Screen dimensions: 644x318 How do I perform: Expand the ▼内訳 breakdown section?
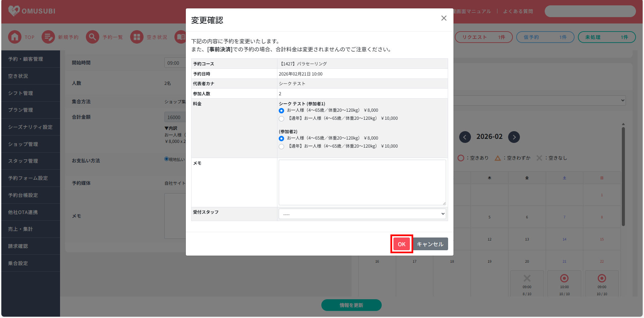pos(171,128)
